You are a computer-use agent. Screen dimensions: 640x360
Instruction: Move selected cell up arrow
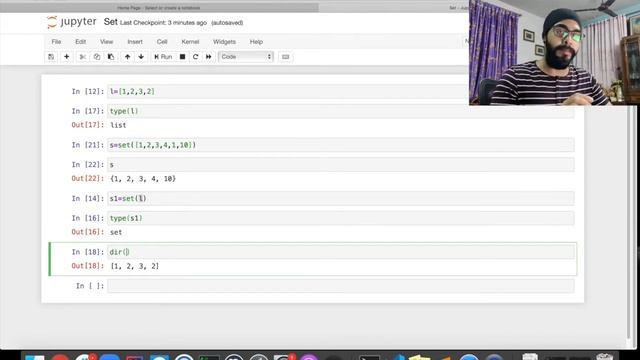pos(127,57)
